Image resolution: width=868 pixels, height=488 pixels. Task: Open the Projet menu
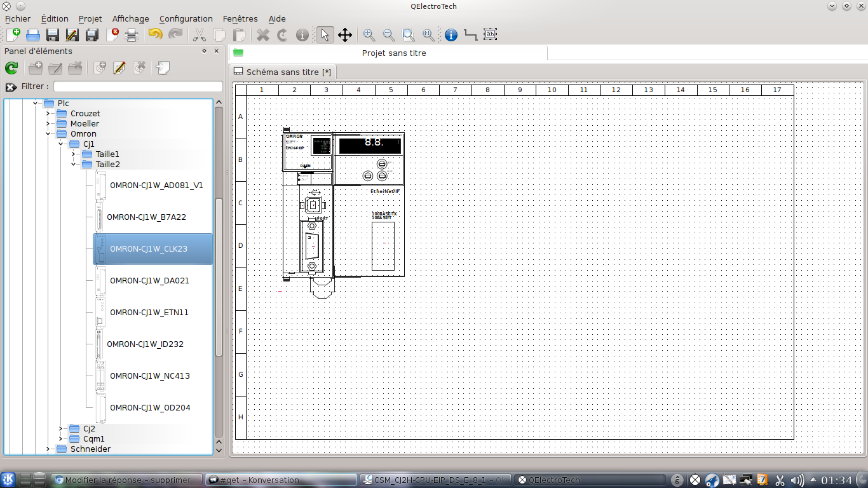(x=90, y=19)
